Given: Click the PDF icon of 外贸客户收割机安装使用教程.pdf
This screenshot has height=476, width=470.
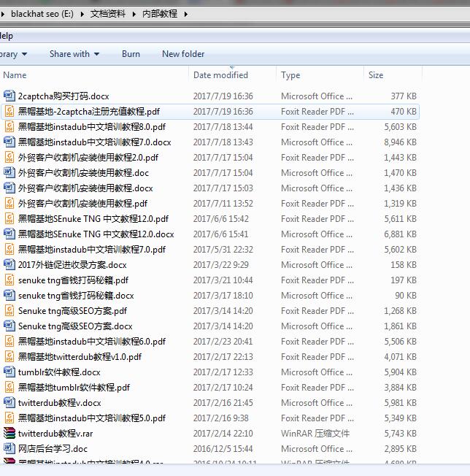Looking at the screenshot, I should pyautogui.click(x=9, y=204).
